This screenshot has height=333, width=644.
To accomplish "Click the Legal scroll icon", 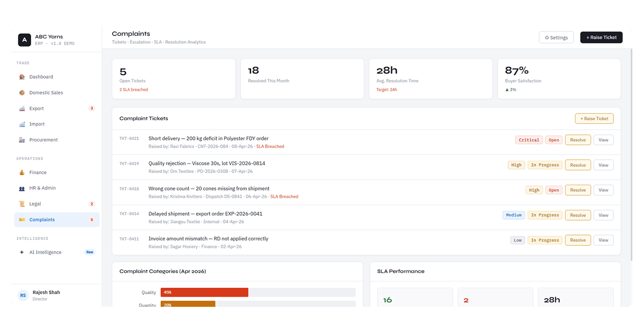I will (22, 204).
